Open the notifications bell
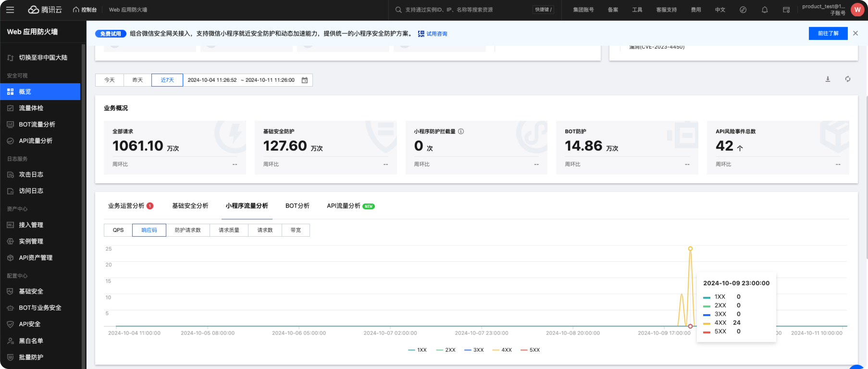 coord(765,10)
